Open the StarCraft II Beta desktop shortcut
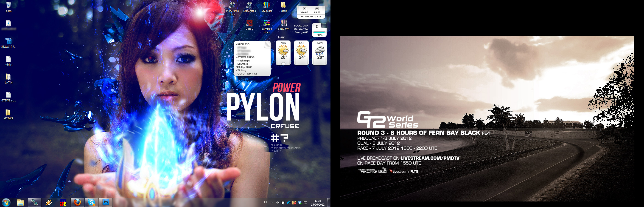This screenshot has height=207, width=644. tap(232, 9)
